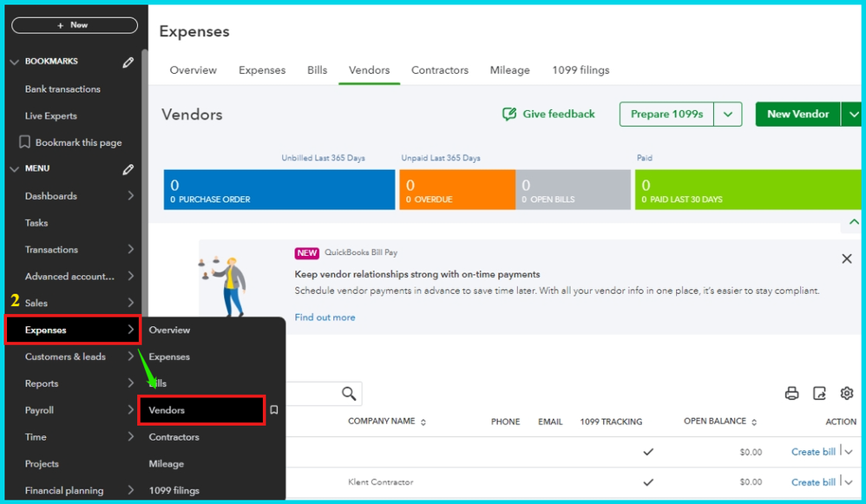866x504 pixels.
Task: Expand the Reports submenu arrow
Action: pos(131,383)
